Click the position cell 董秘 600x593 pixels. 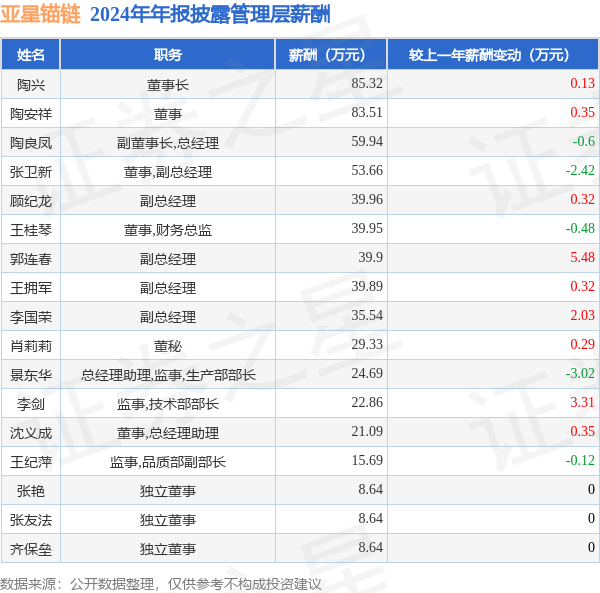pos(168,346)
